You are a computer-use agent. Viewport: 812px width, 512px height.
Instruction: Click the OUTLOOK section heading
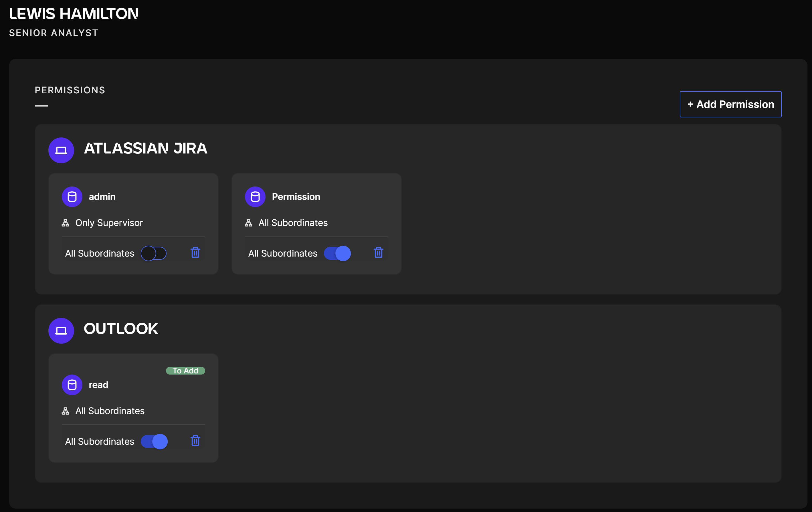(x=121, y=329)
